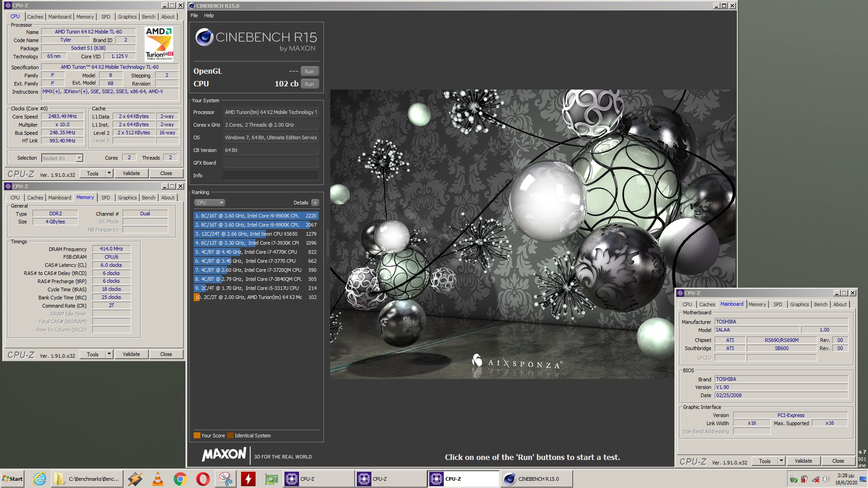
Task: Click the MAXON logo at the bottom
Action: click(x=224, y=454)
